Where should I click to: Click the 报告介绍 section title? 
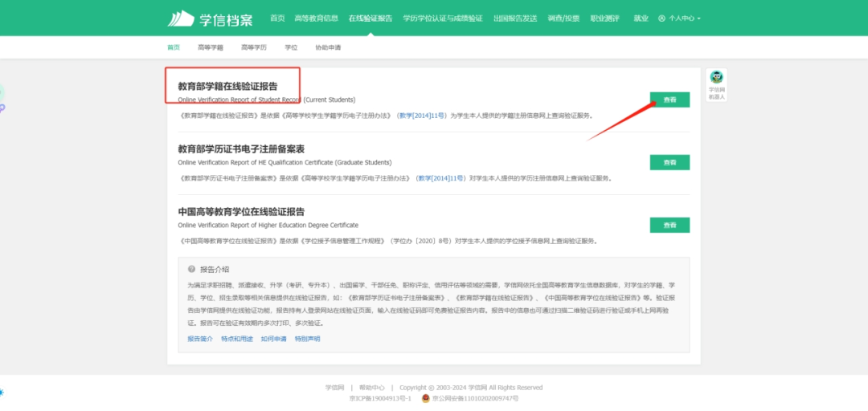[x=215, y=270]
